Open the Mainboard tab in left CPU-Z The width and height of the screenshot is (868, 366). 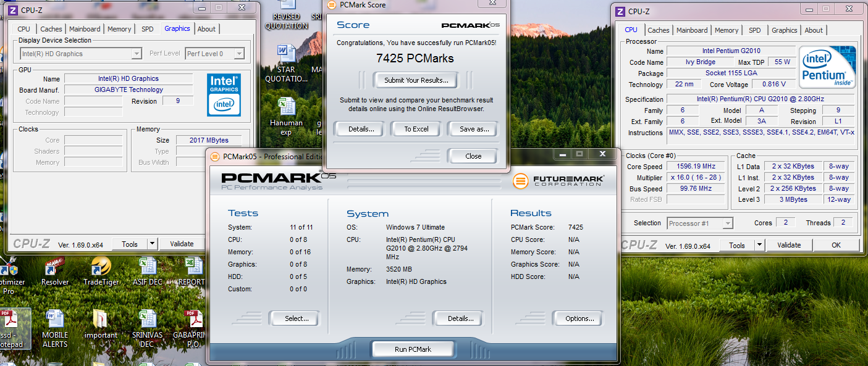click(x=85, y=29)
